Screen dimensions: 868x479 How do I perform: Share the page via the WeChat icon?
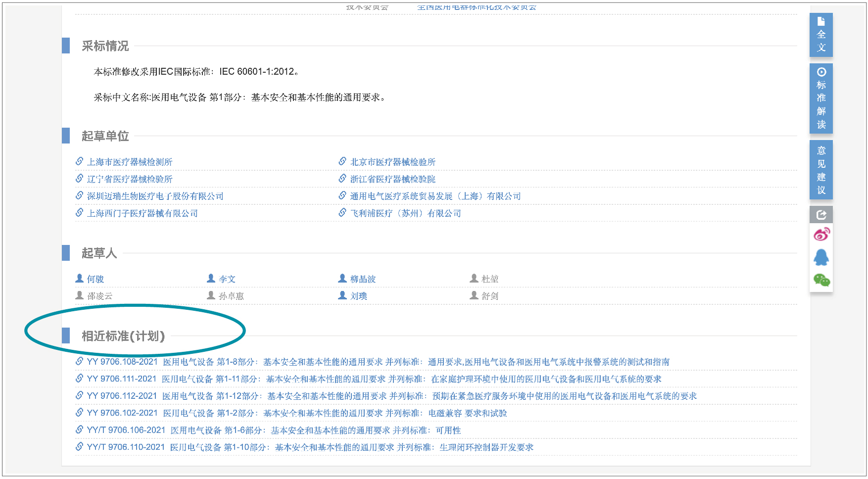(x=821, y=280)
